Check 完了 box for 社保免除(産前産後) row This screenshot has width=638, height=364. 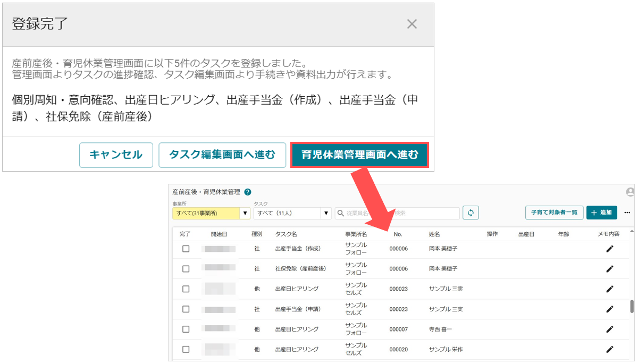pyautogui.click(x=186, y=269)
